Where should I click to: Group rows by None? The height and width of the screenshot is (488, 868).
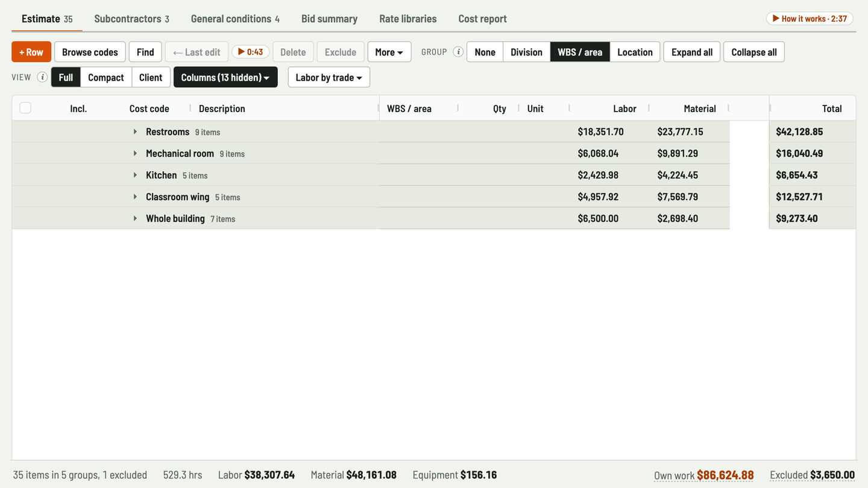click(x=485, y=52)
